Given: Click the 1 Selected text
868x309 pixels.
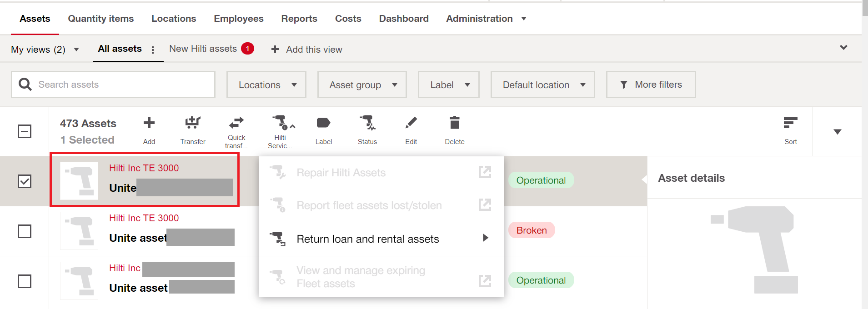Looking at the screenshot, I should 87,140.
